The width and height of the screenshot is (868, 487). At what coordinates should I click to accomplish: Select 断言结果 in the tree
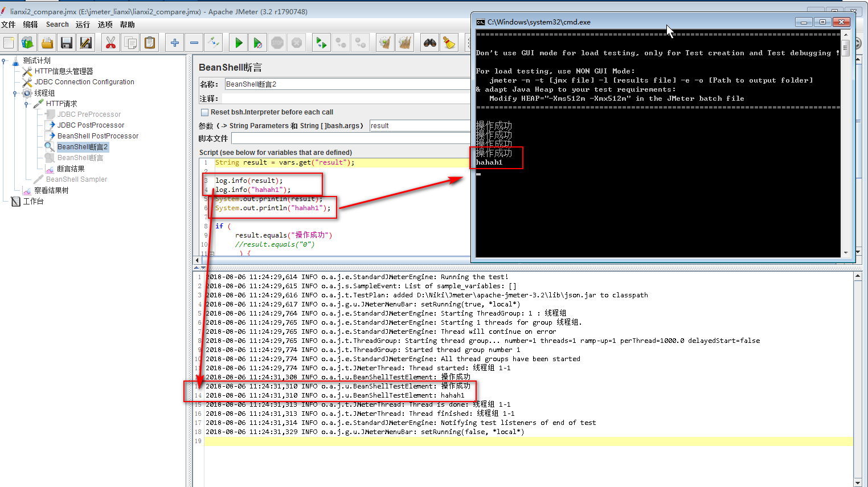(x=71, y=169)
